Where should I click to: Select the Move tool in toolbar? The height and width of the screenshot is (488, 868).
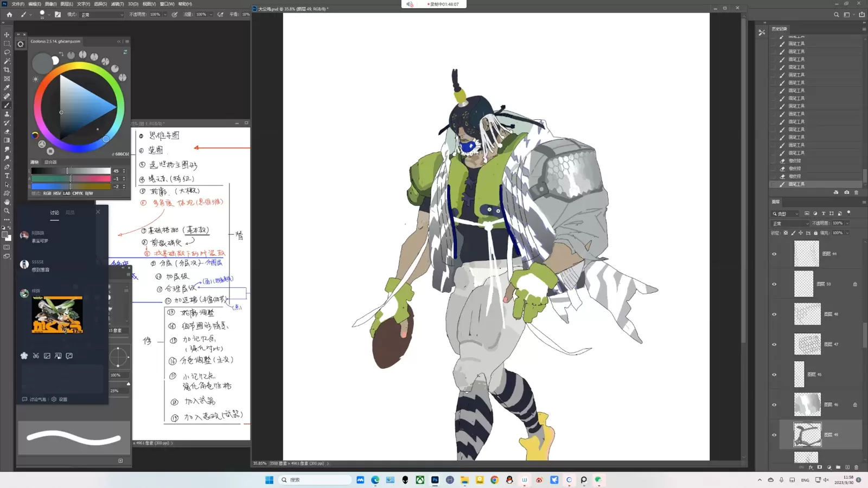[7, 35]
